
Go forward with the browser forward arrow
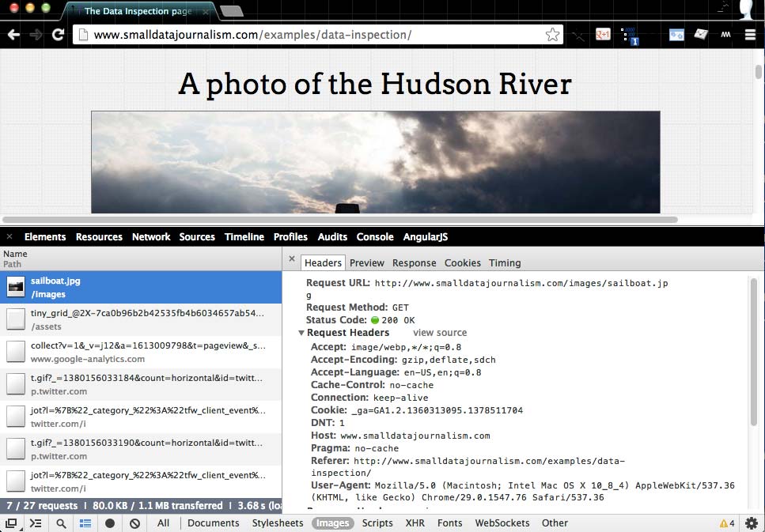coord(36,35)
